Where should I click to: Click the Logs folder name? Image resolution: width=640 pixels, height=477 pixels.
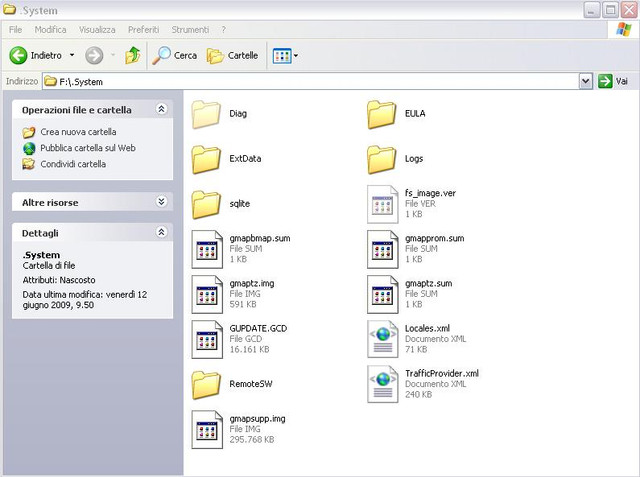click(x=414, y=159)
